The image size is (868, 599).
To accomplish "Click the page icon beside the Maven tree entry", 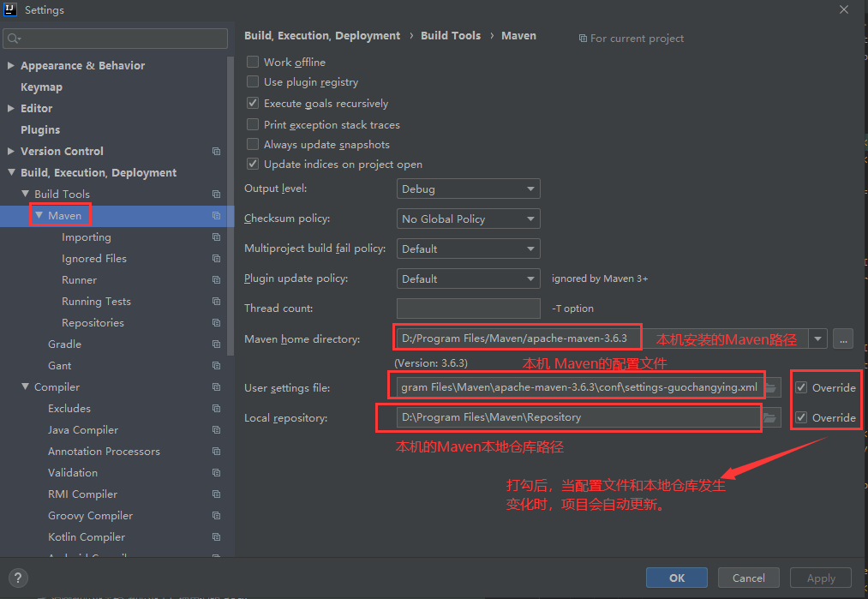I will [217, 215].
